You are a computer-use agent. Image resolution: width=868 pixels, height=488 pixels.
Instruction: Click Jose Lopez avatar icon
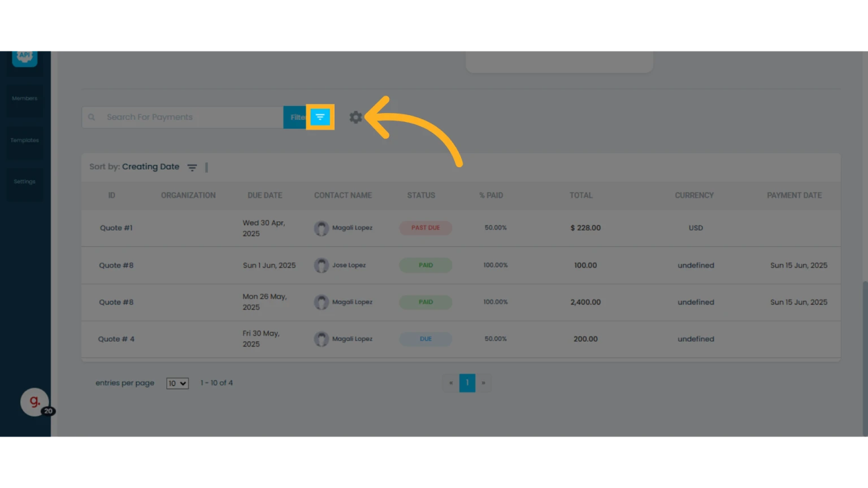coord(321,265)
